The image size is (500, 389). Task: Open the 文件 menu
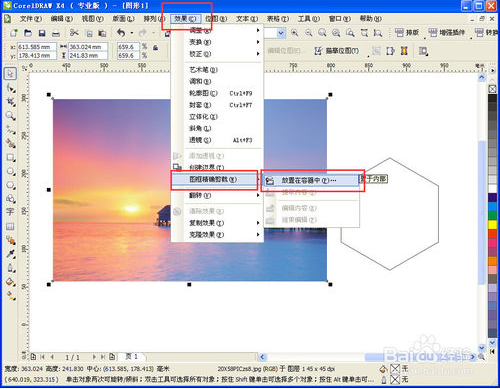click(x=31, y=19)
